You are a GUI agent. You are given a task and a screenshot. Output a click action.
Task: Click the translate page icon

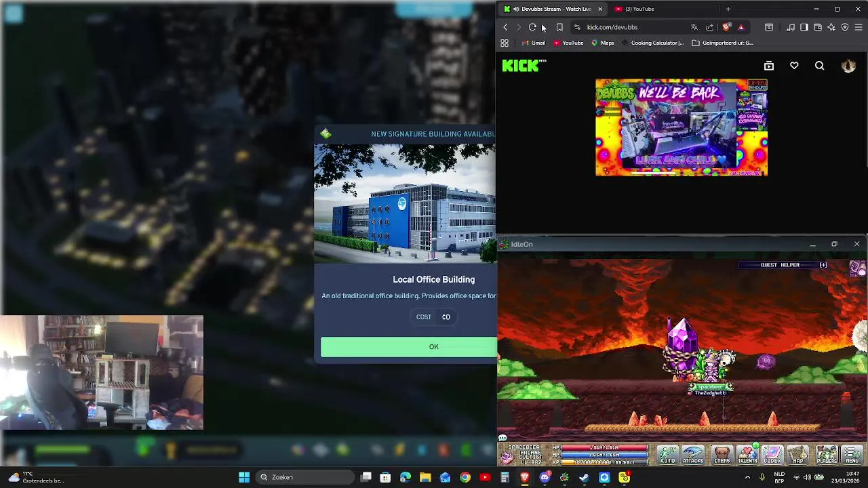coord(694,27)
